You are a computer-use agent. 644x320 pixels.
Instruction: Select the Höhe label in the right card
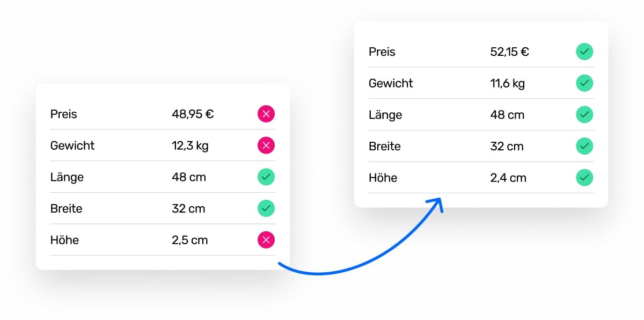[383, 178]
